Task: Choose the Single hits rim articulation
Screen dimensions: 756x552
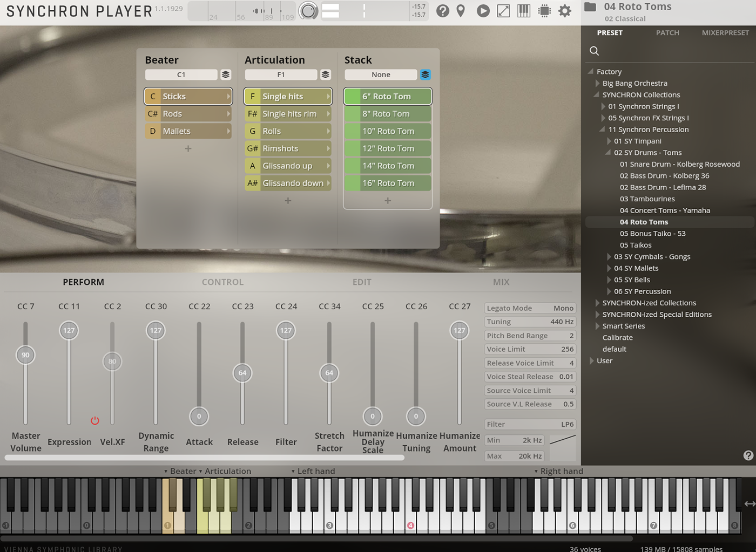Action: 288,114
